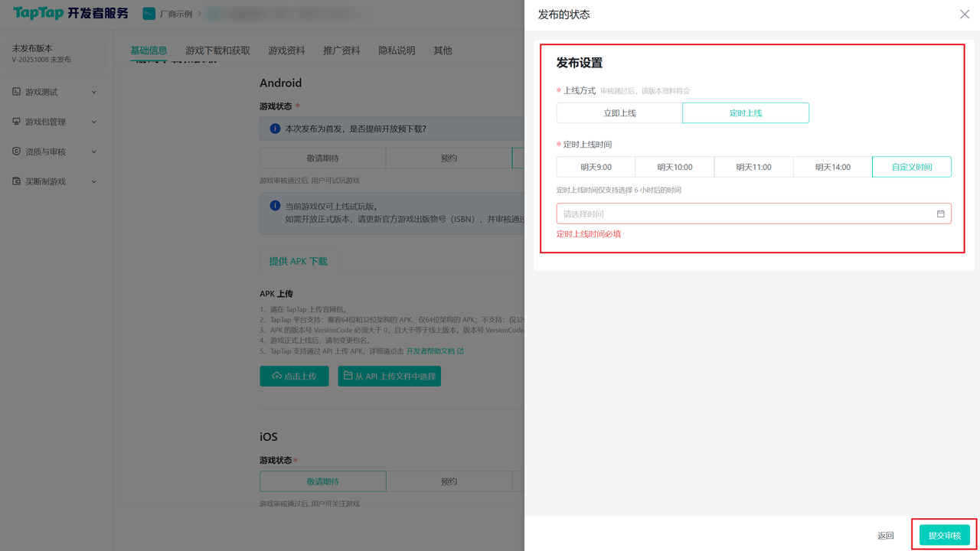Expand the 游戏包管理 sidebar menu

coord(94,122)
